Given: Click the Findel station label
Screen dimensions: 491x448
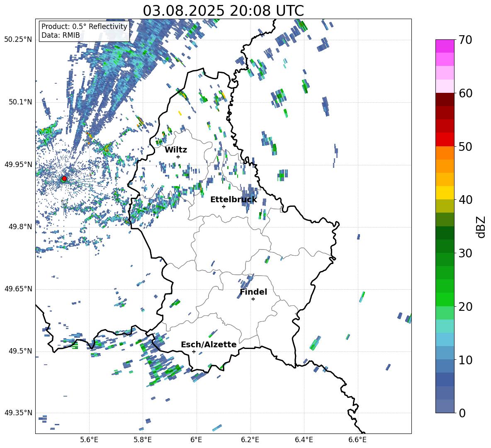Looking at the screenshot, I should point(253,292).
